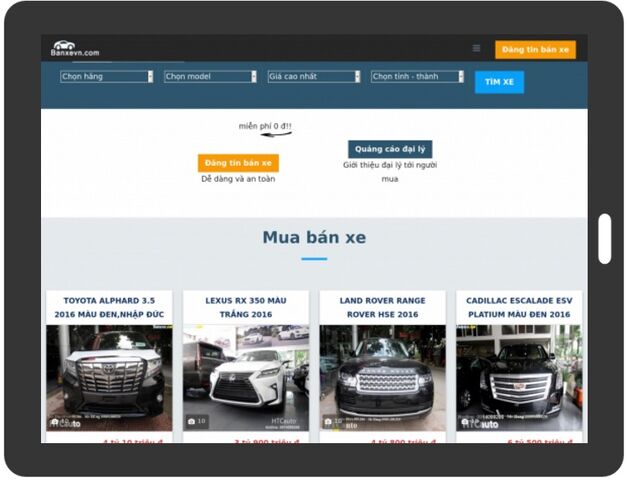Open the Toyota Alphard 3.5 2016 listing title

(109, 307)
